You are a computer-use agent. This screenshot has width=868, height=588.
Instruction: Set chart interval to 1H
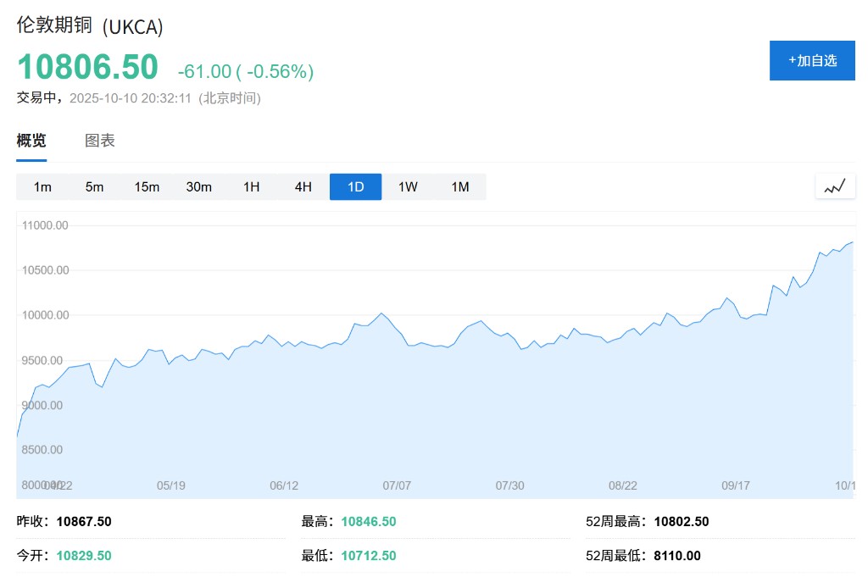(x=252, y=187)
